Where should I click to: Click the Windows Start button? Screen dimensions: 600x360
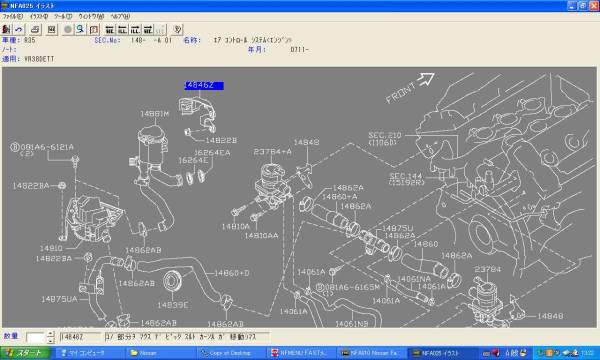(x=26, y=353)
